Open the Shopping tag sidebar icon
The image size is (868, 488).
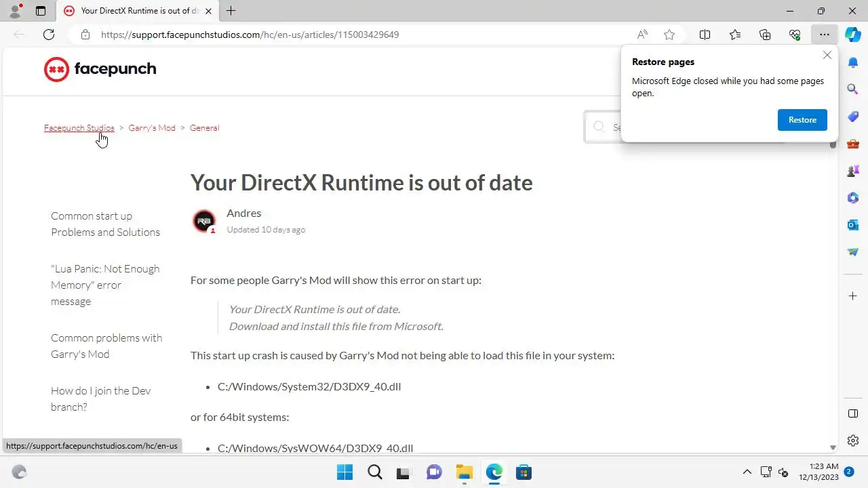click(853, 117)
